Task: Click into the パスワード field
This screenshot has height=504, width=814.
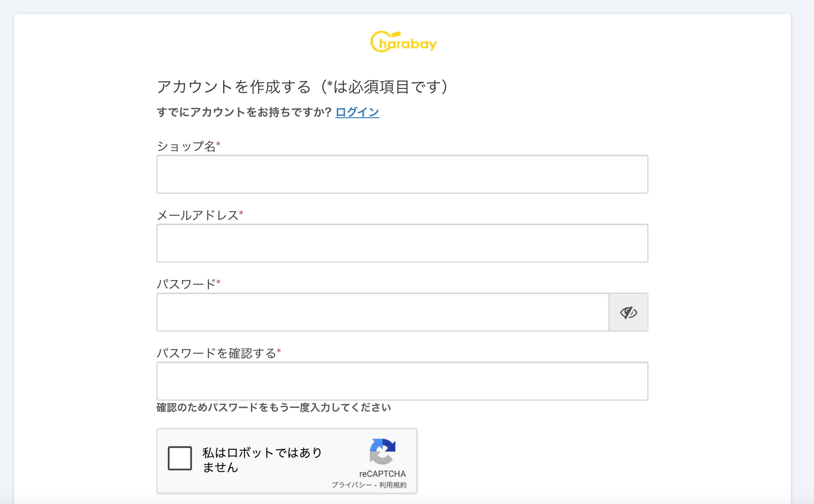Action: point(383,312)
